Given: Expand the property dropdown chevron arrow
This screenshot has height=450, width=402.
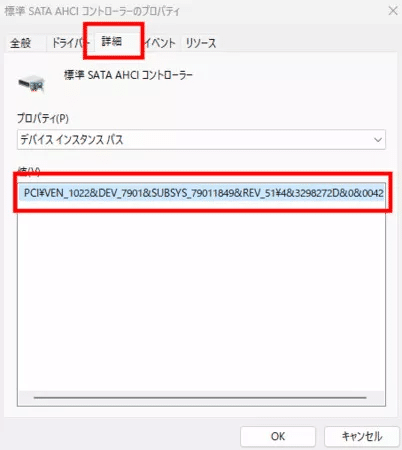Looking at the screenshot, I should tap(377, 140).
